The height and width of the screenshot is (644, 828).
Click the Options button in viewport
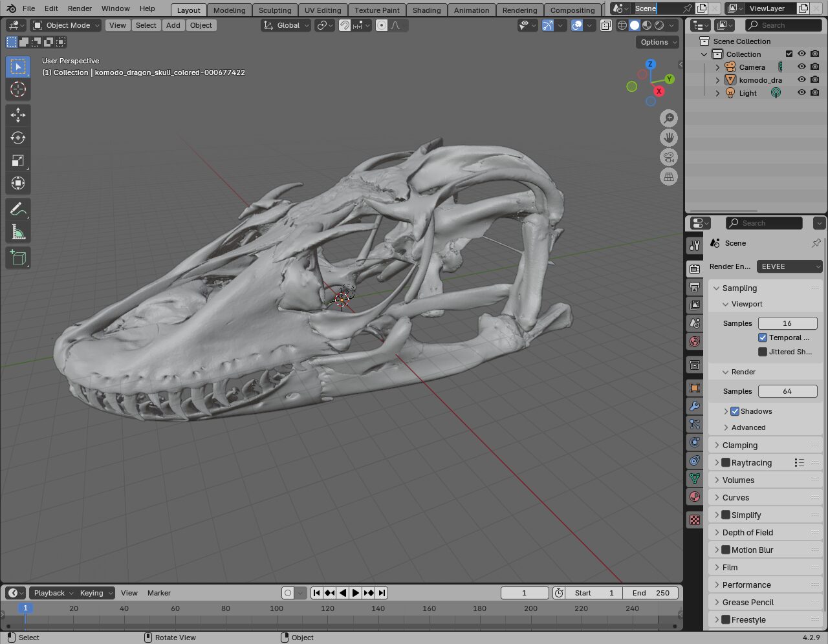coord(657,42)
